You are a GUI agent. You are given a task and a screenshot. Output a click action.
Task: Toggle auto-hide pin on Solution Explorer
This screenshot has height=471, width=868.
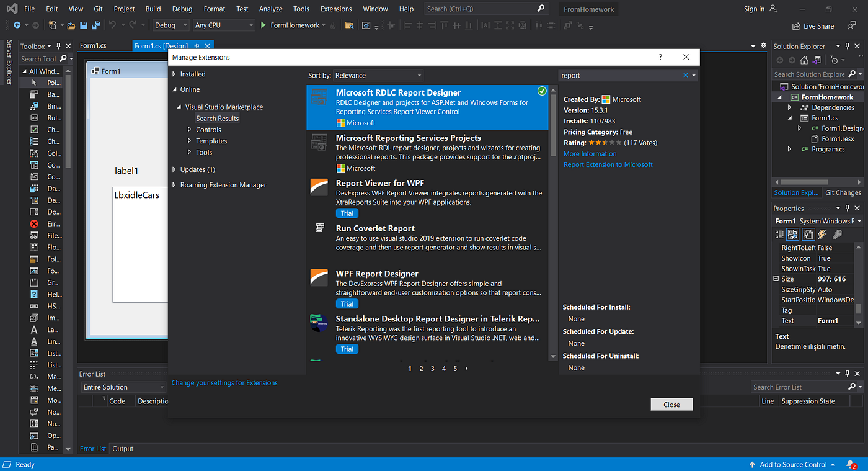[x=848, y=45]
